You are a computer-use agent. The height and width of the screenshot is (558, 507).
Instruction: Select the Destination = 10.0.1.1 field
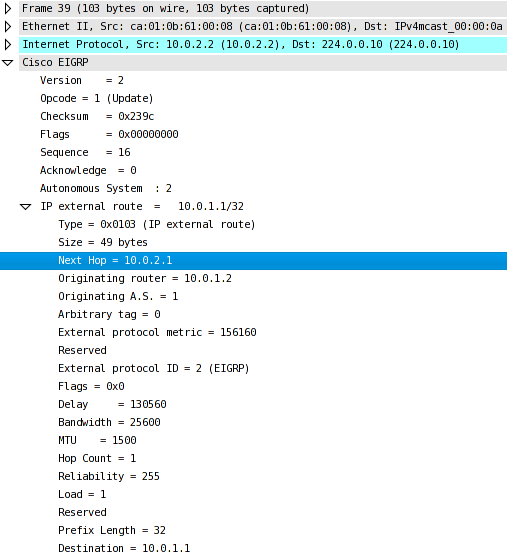[124, 548]
